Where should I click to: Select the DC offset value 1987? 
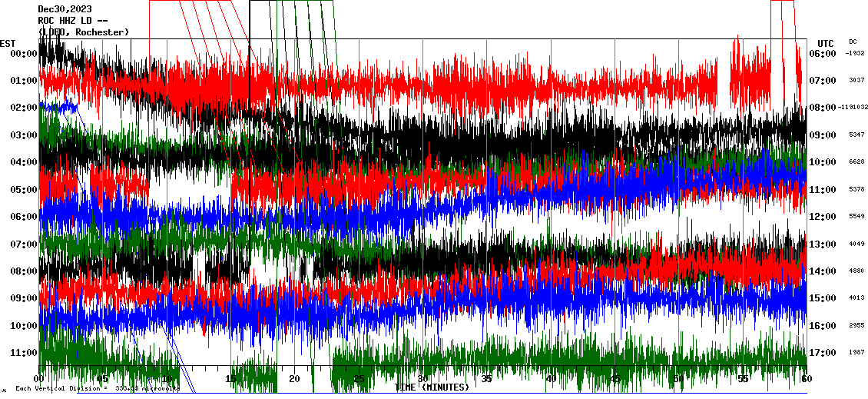click(x=856, y=353)
